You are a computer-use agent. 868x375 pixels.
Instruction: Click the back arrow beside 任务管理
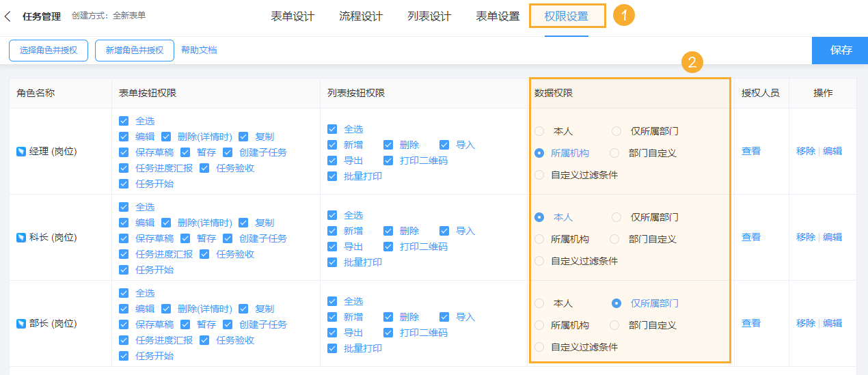point(8,16)
